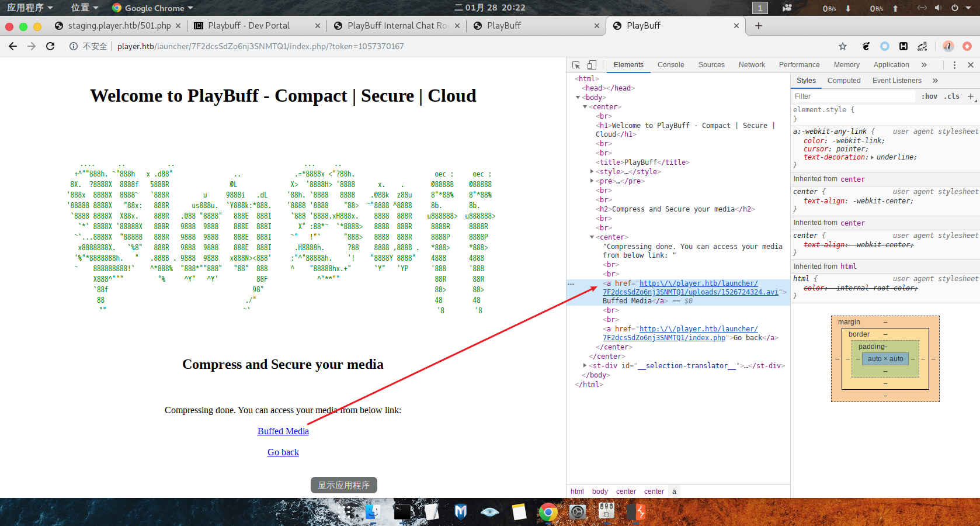Add a new style rule
Image resolution: width=980 pixels, height=526 pixels.
tap(971, 96)
